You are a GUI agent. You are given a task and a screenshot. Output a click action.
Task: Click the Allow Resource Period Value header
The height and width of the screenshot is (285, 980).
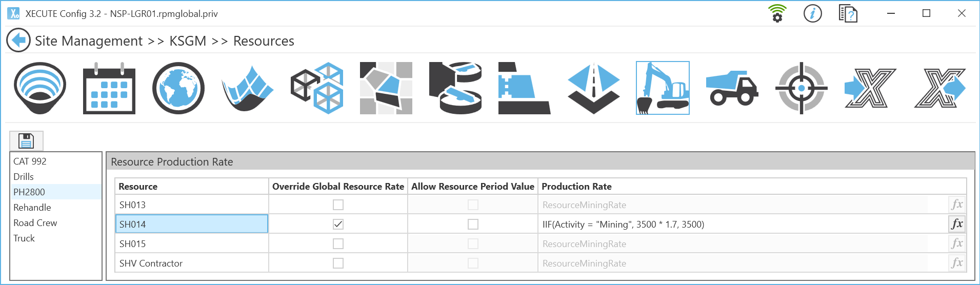pyautogui.click(x=473, y=187)
